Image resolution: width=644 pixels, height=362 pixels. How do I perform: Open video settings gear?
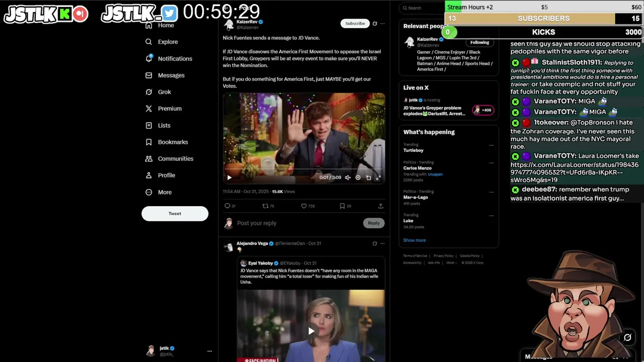358,177
